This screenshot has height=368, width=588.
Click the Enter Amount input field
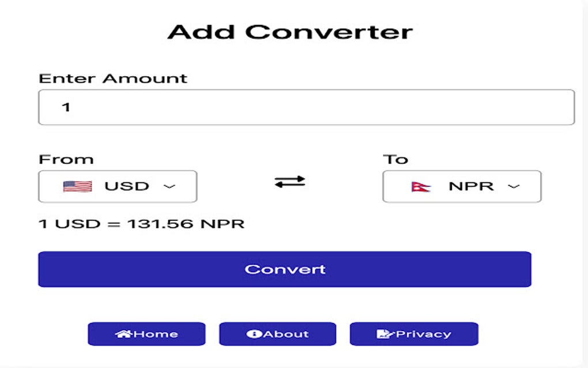[x=306, y=106]
